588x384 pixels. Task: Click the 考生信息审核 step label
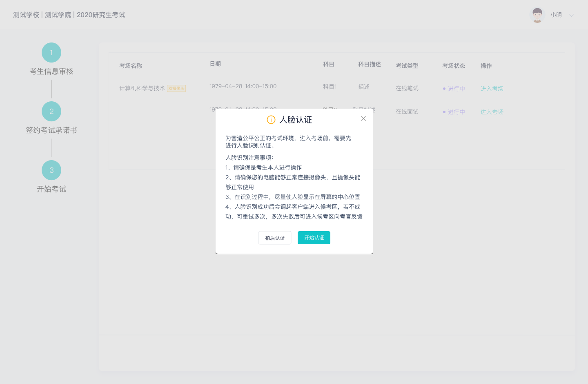[x=51, y=71]
